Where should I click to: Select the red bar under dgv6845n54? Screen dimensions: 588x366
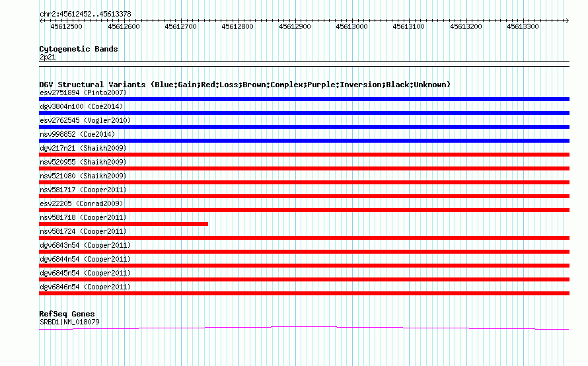click(304, 279)
